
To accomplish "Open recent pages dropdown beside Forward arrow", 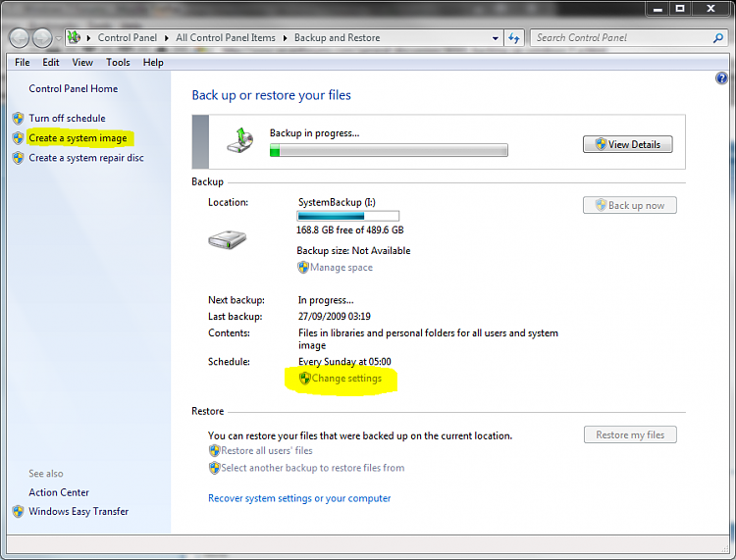I will [x=58, y=38].
